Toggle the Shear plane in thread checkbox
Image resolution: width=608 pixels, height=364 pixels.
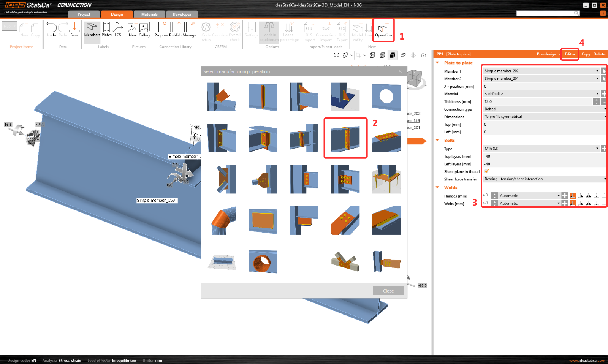point(487,171)
